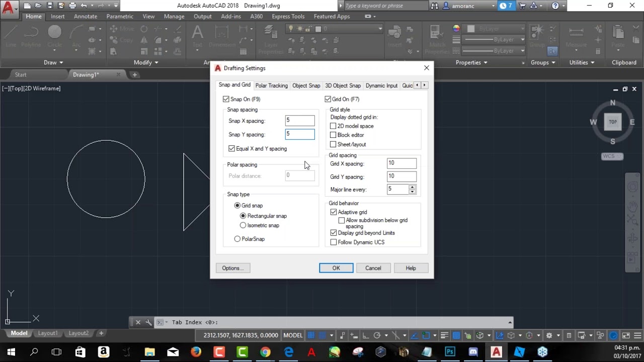Click the Options... button
Screen dimensions: 644x362
pyautogui.click(x=233, y=268)
